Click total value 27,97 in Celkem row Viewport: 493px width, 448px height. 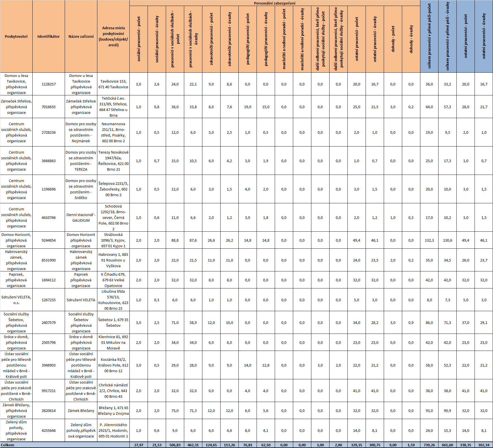click(x=139, y=445)
